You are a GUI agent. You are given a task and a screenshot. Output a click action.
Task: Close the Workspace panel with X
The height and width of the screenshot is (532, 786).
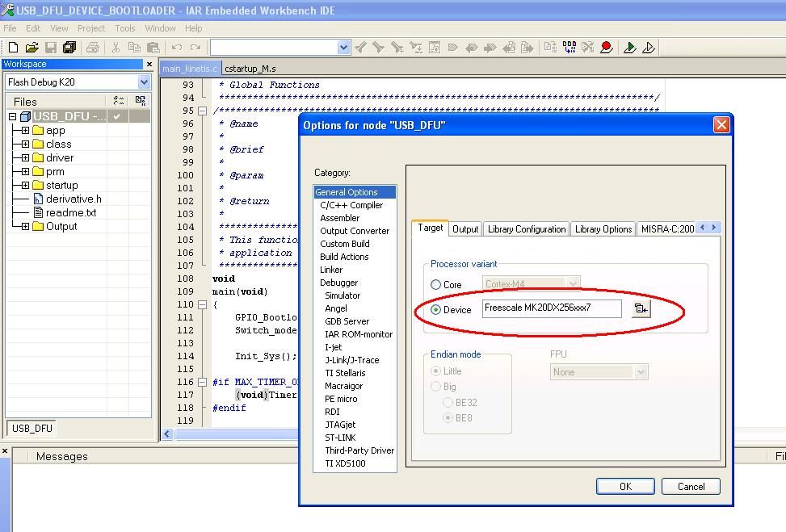[149, 64]
